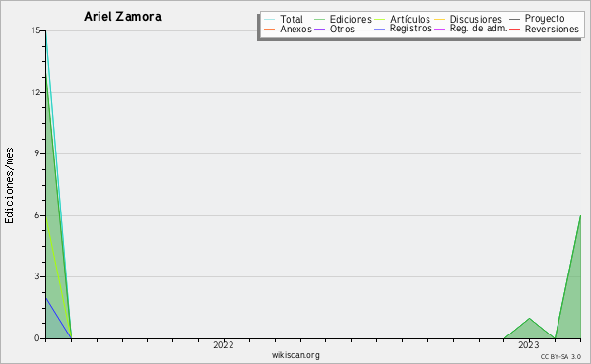Click the green Ediciones legend line swatch
The width and height of the screenshot is (591, 364).
(x=319, y=20)
